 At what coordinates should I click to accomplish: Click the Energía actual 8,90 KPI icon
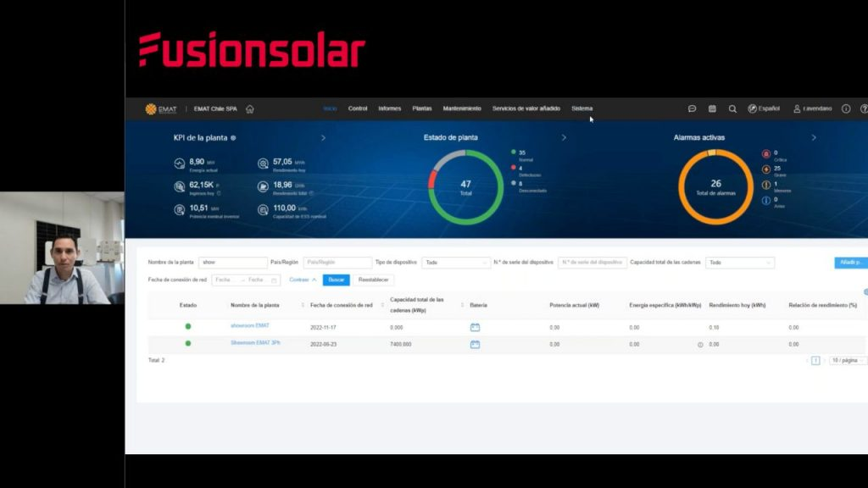tap(180, 164)
